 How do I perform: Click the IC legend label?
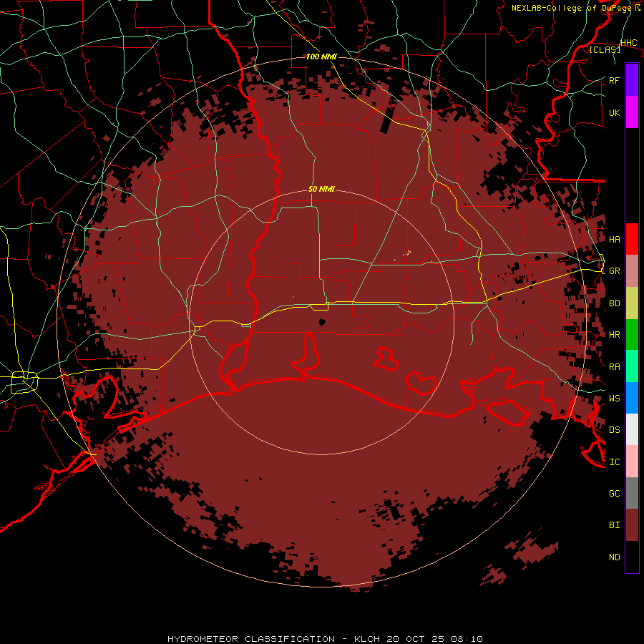(x=615, y=462)
